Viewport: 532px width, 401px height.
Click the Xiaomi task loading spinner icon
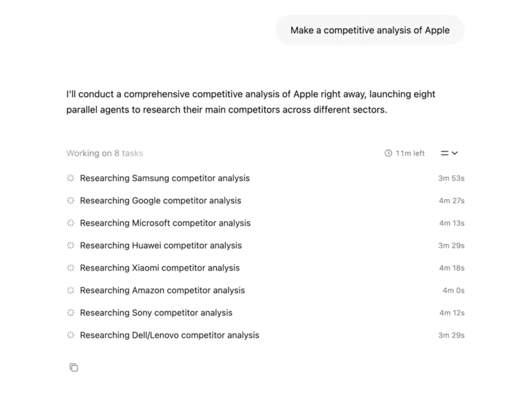[71, 268]
